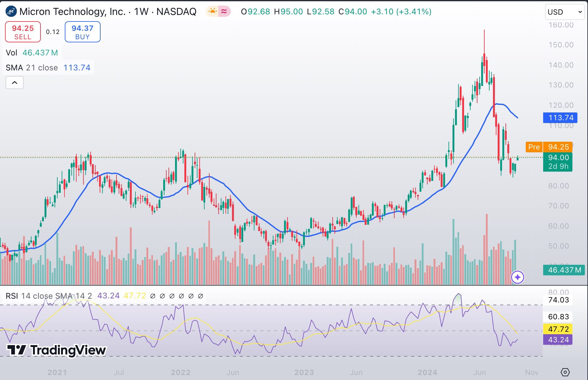This screenshot has height=380, width=588.
Task: Select the RSI 14 close SMA legend label
Action: tap(49, 296)
